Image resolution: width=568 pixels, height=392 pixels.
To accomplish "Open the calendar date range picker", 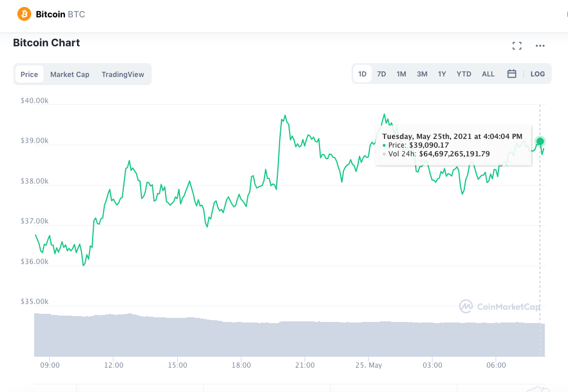I will (x=511, y=74).
